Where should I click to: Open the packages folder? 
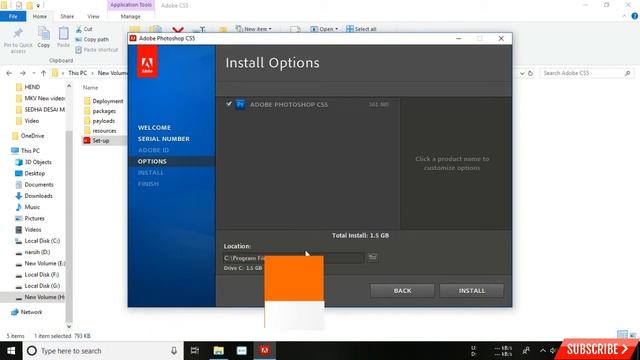[x=100, y=111]
